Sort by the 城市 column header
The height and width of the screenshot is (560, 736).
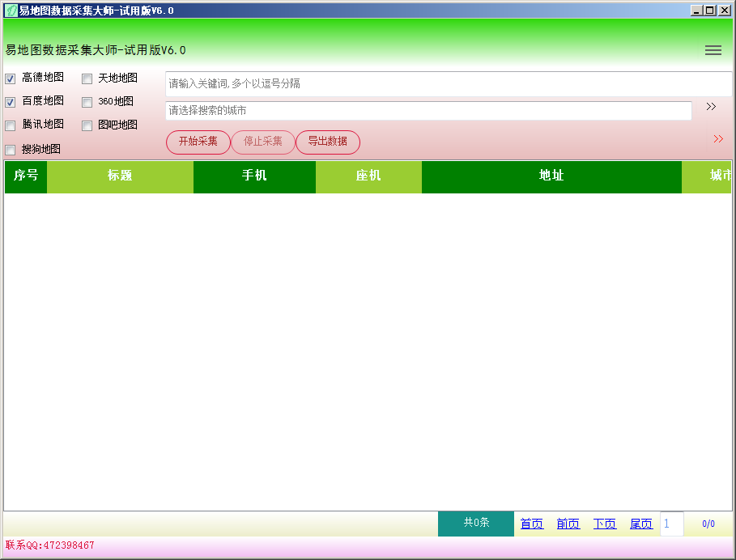[x=706, y=176]
